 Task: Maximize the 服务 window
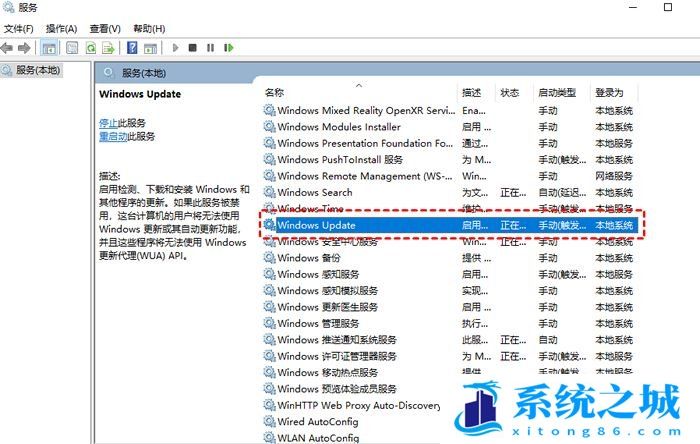[x=668, y=7]
